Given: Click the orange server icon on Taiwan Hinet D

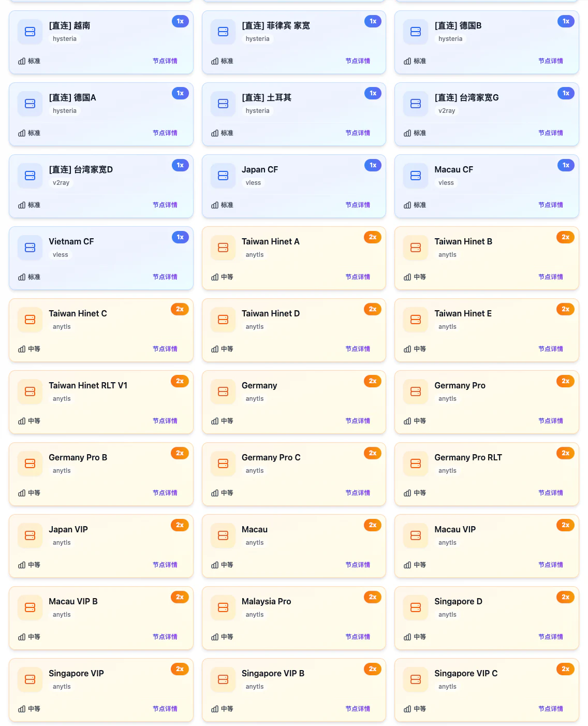Looking at the screenshot, I should [223, 320].
